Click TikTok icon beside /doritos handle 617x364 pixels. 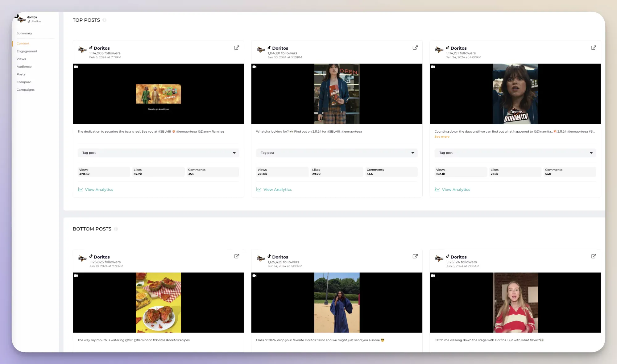click(x=29, y=21)
